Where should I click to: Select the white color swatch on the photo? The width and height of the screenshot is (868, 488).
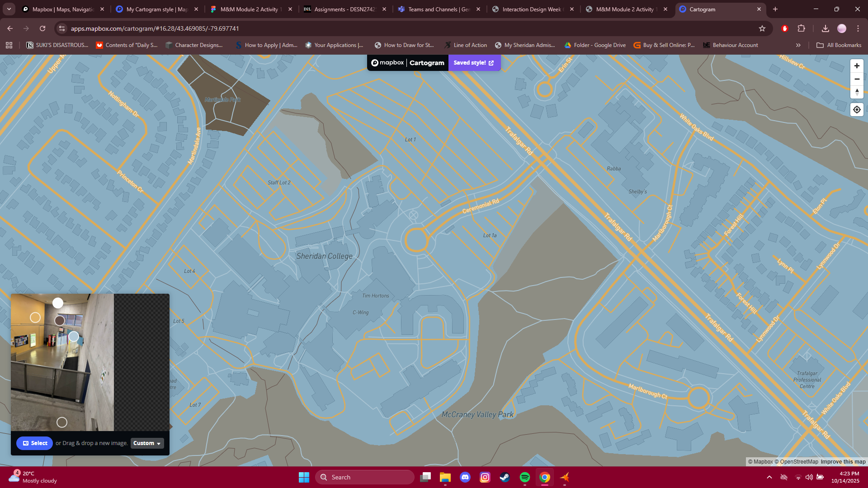[58, 303]
